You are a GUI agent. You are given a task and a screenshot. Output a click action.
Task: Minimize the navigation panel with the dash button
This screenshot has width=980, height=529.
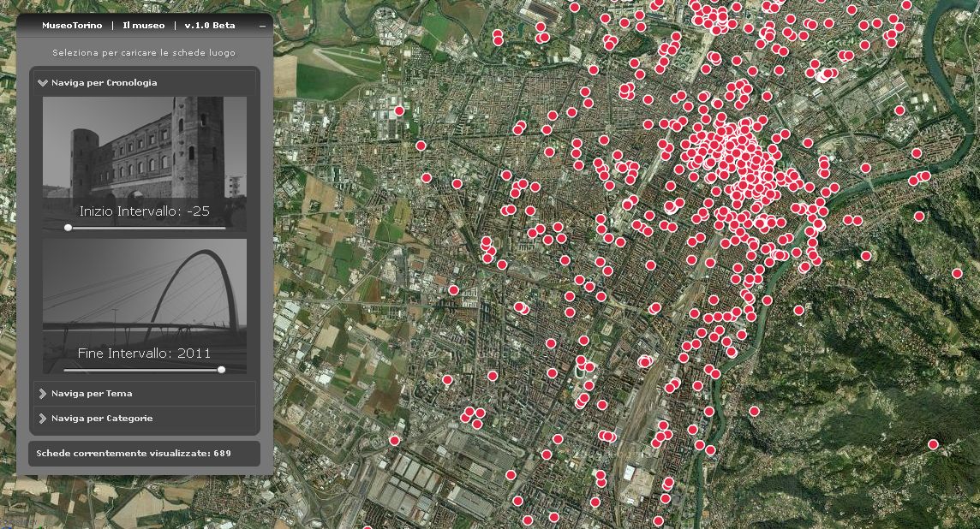click(x=262, y=27)
